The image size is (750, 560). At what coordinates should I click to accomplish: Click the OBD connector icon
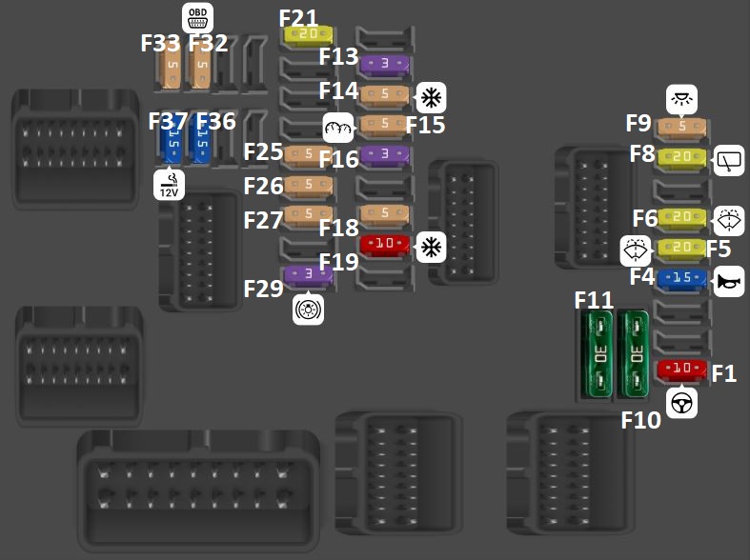coord(197,18)
